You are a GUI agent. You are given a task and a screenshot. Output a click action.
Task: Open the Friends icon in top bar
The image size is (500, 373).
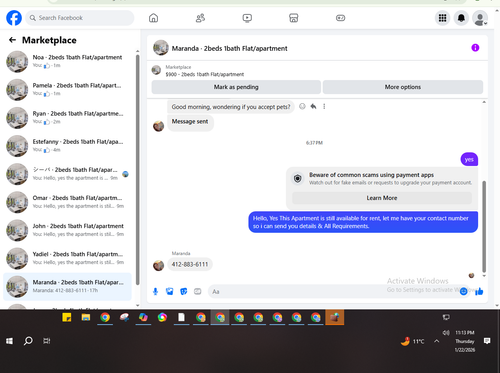pos(200,18)
